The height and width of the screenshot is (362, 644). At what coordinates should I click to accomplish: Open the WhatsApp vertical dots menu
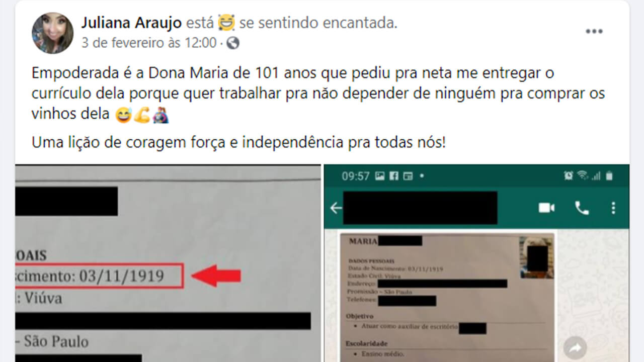point(613,208)
